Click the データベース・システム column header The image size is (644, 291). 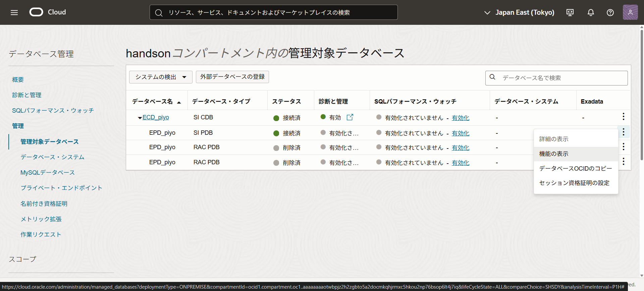[526, 102]
